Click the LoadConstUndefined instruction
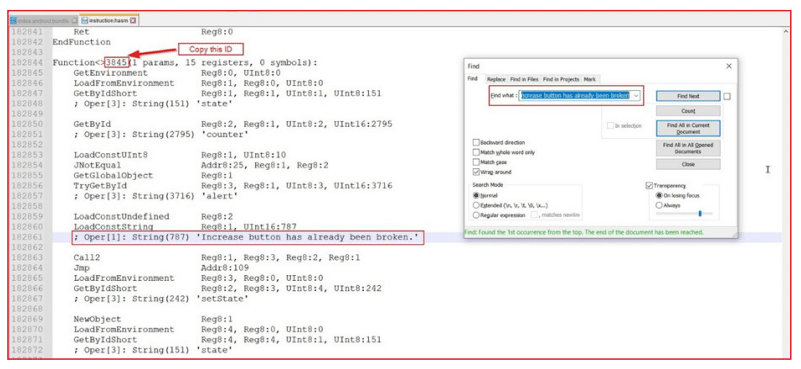Screen dimensions: 801x369 [121, 216]
